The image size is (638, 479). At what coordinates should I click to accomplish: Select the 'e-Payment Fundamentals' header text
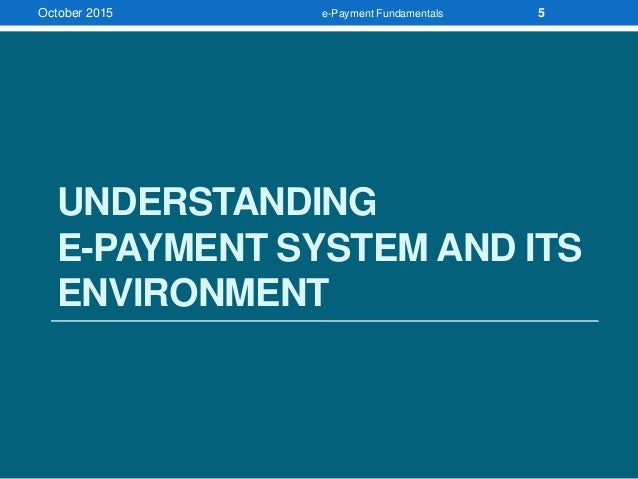click(x=382, y=13)
